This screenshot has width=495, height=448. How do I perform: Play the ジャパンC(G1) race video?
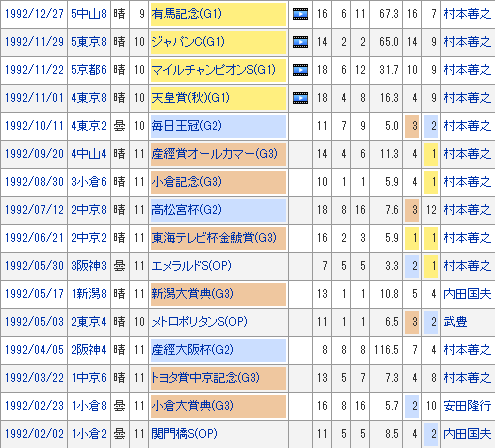pyautogui.click(x=300, y=42)
